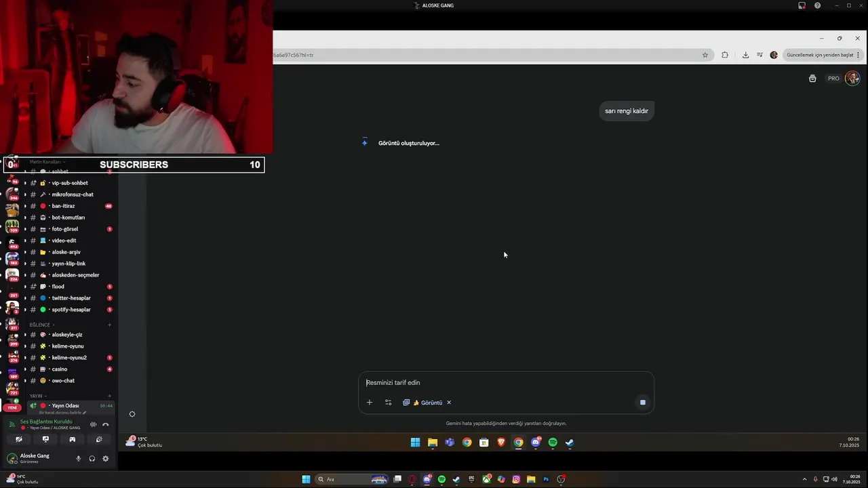Start an activity with the controller icon
Image resolution: width=868 pixels, height=488 pixels.
pyautogui.click(x=72, y=439)
